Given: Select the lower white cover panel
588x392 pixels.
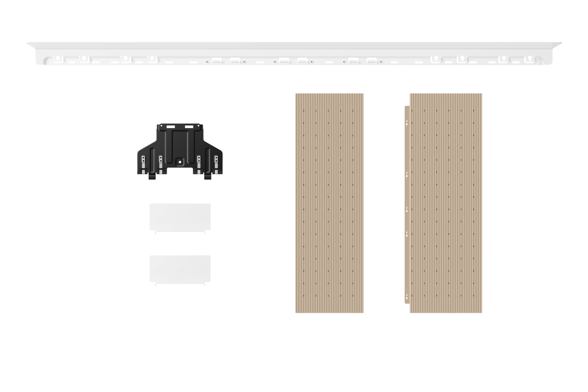Looking at the screenshot, I should 180,269.
